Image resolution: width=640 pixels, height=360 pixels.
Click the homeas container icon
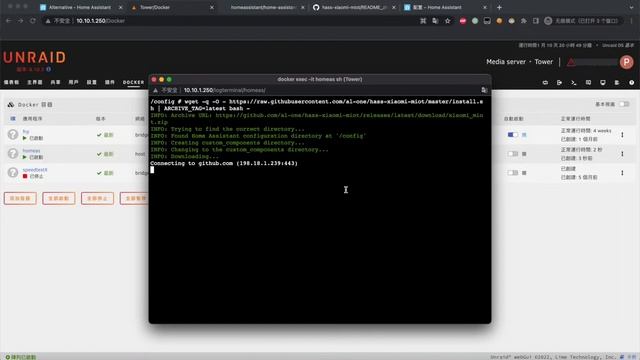pyautogui.click(x=13, y=153)
